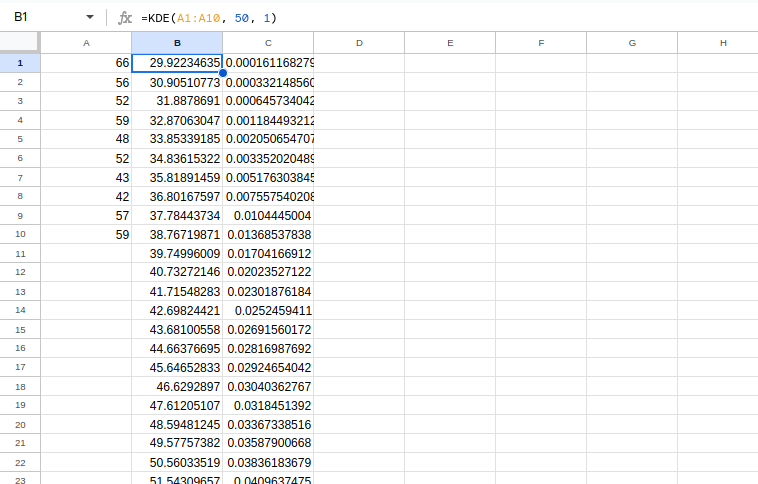Viewport: 758px width, 484px height.
Task: Click cell B11 with value 39.74996009
Action: [x=177, y=253]
